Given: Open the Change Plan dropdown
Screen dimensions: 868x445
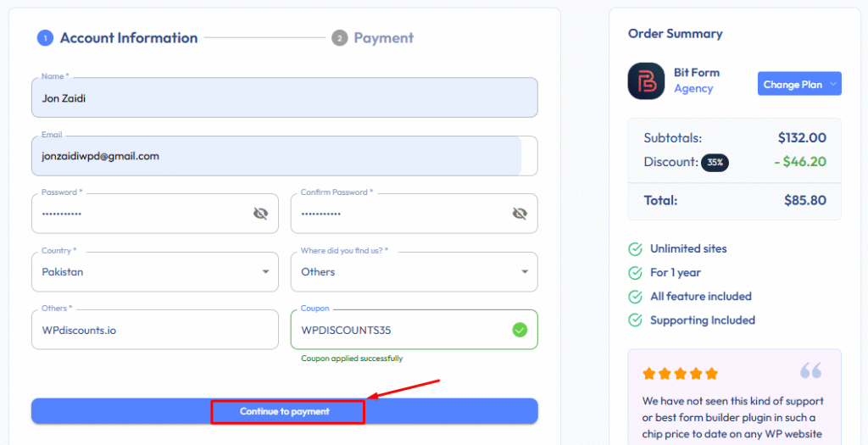Looking at the screenshot, I should 799,84.
